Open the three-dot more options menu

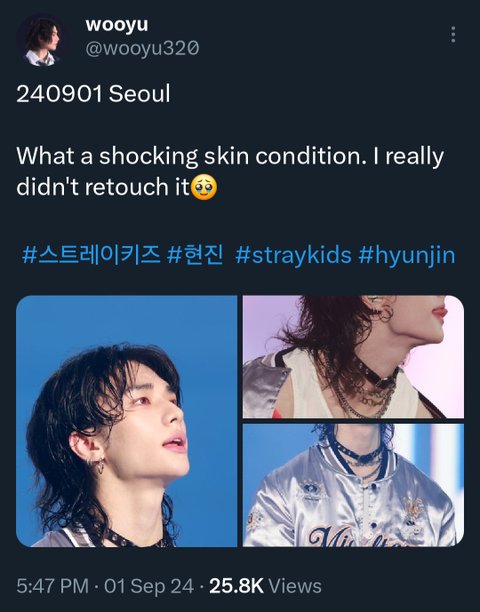point(453,35)
